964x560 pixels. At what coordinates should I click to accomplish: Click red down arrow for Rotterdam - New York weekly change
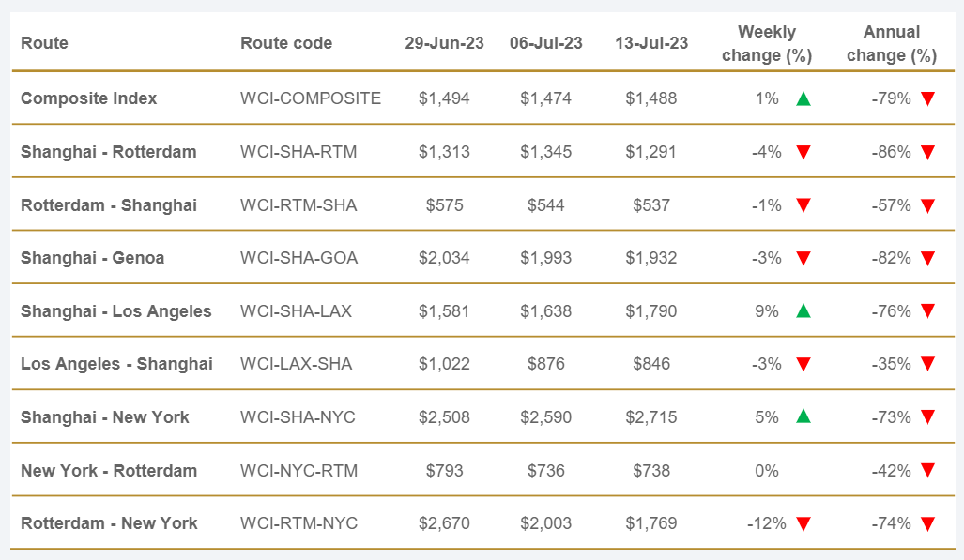coord(803,524)
